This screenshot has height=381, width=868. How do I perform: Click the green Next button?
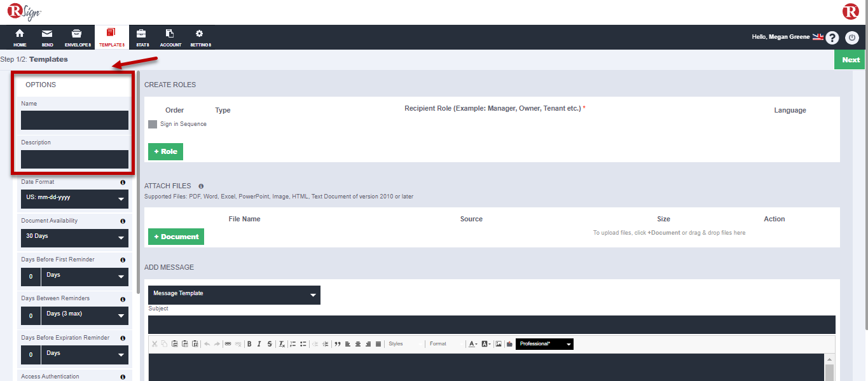[850, 60]
